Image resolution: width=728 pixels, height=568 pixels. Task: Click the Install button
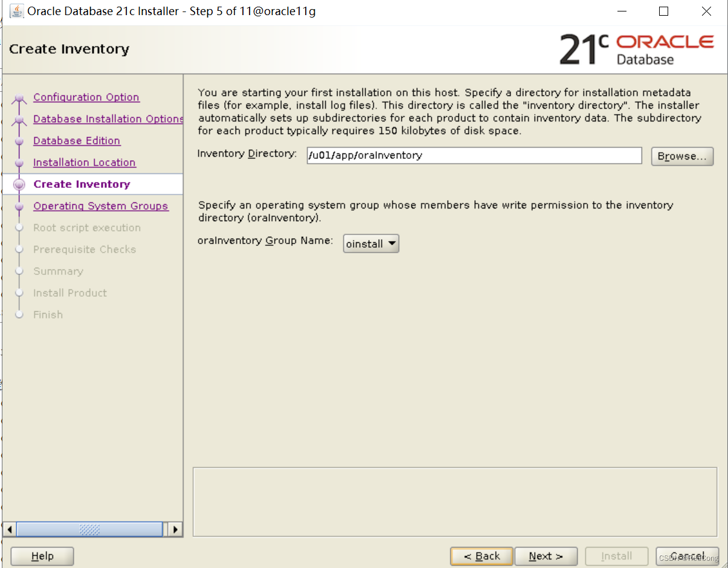point(617,556)
